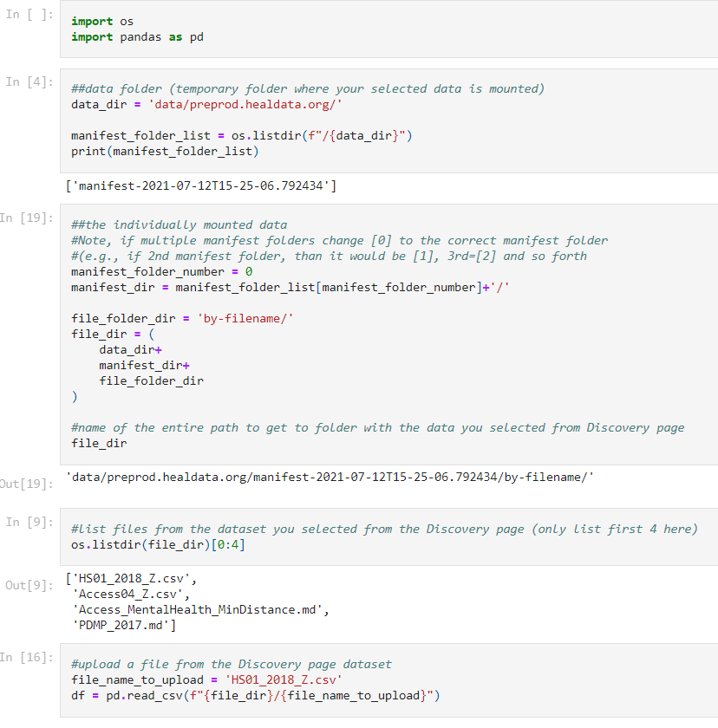
Task: Click the os.listdir(file_dir)[0:4] line
Action: click(158, 544)
